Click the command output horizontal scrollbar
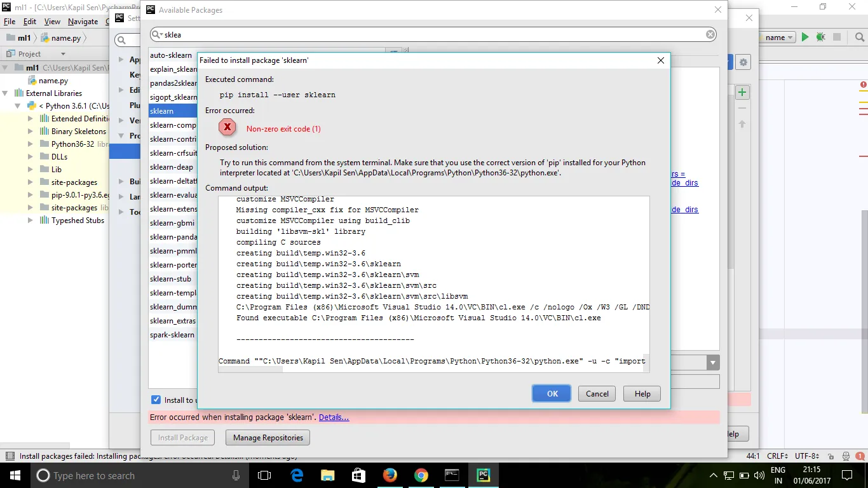 click(x=251, y=369)
